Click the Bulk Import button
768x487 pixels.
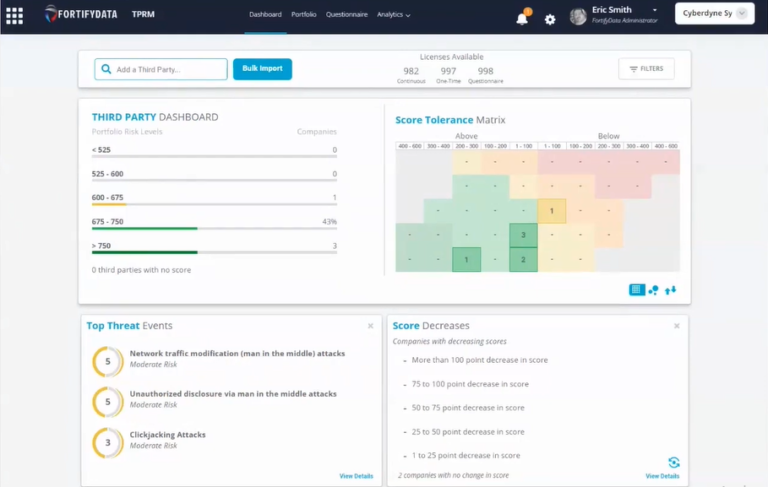pos(262,69)
